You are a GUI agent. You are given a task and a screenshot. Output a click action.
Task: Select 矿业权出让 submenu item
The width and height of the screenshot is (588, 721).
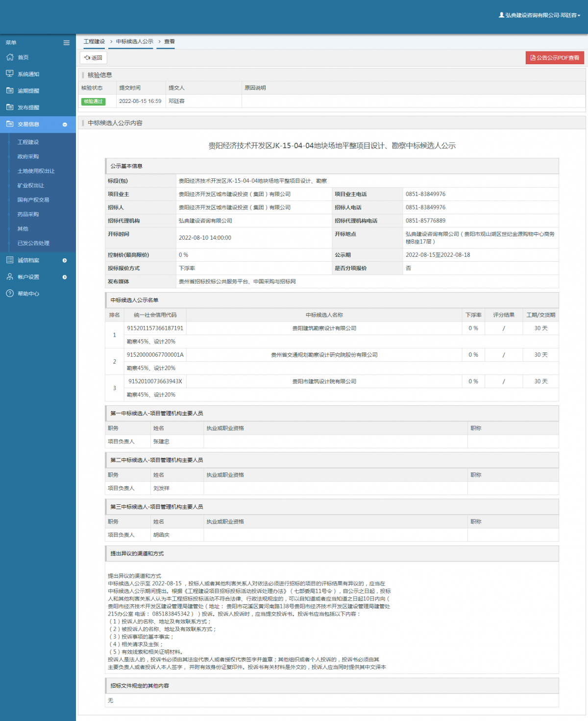click(x=31, y=185)
